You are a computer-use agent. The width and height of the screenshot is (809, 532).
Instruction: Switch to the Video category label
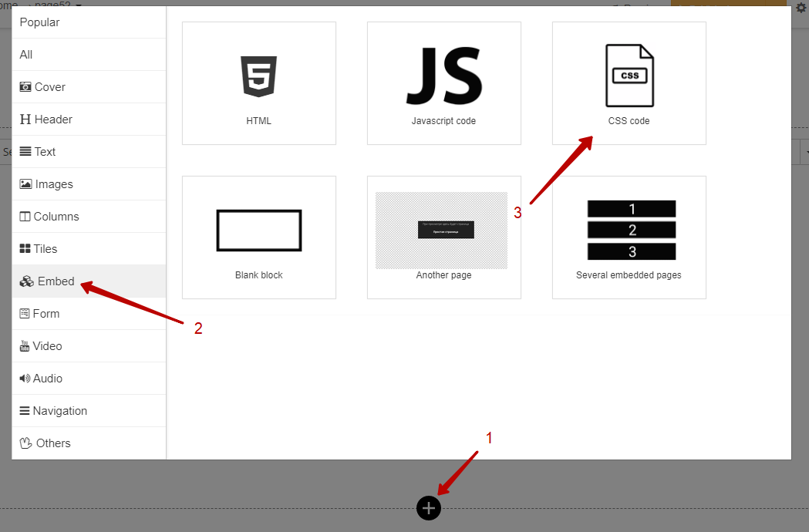48,346
